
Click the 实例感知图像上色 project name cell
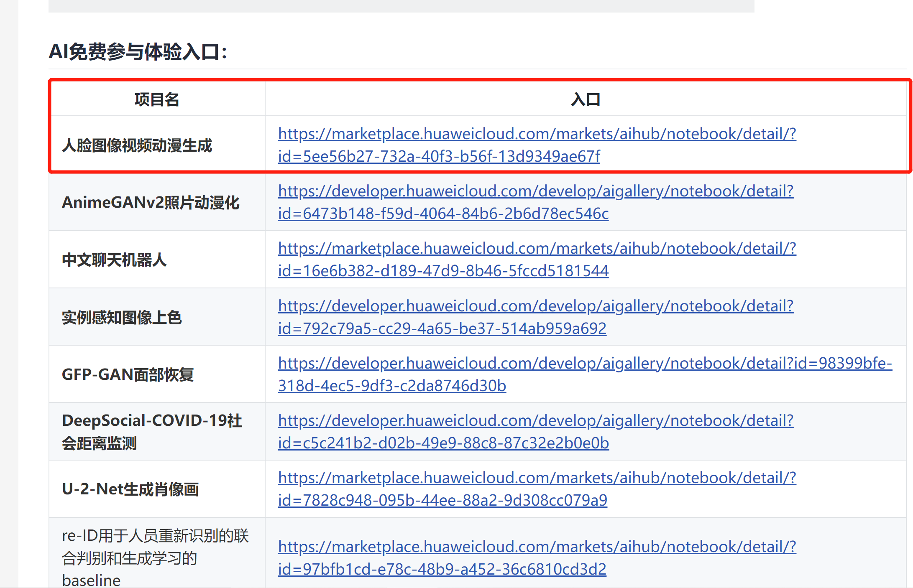click(x=122, y=318)
